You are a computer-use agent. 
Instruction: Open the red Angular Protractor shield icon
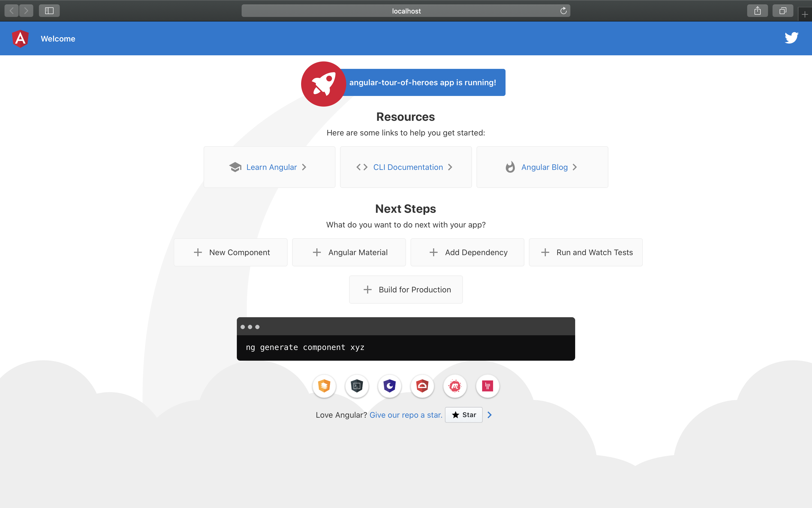pyautogui.click(x=422, y=386)
